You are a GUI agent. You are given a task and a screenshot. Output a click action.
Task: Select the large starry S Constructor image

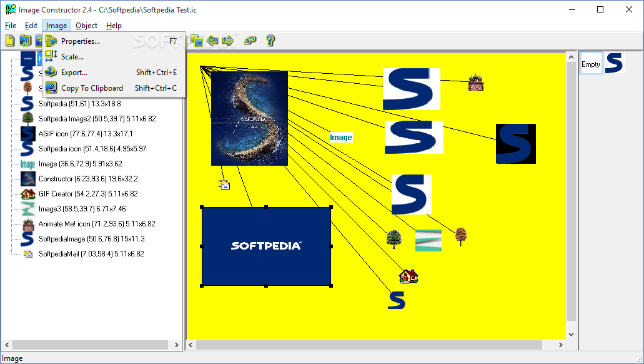[249, 118]
